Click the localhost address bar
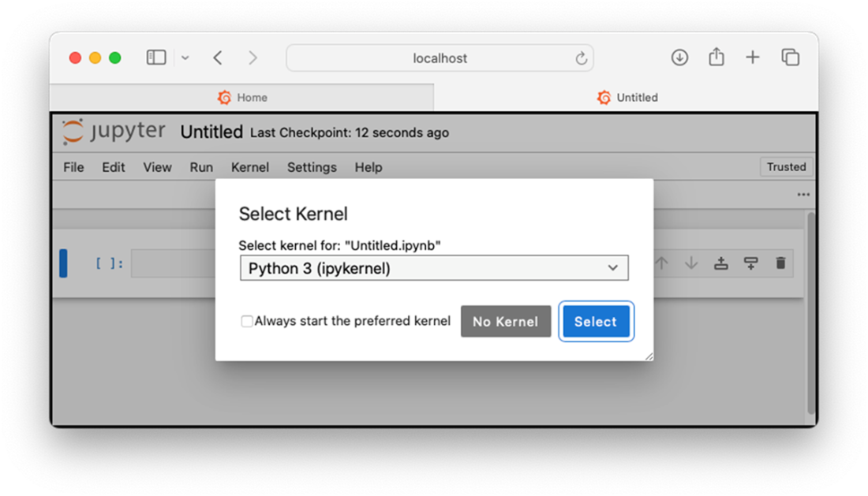Image resolution: width=868 pixels, height=496 pixels. tap(440, 58)
